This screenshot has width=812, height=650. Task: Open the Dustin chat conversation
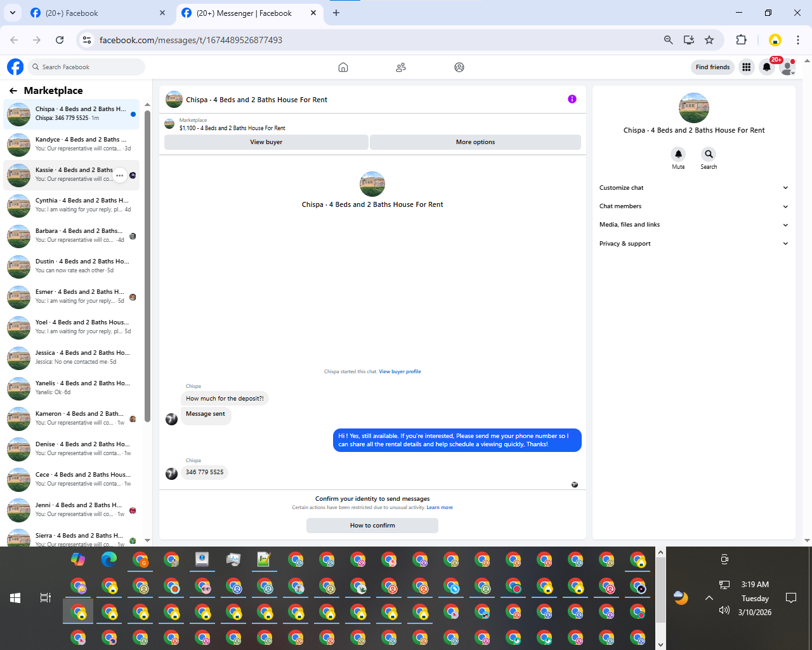[x=71, y=266]
